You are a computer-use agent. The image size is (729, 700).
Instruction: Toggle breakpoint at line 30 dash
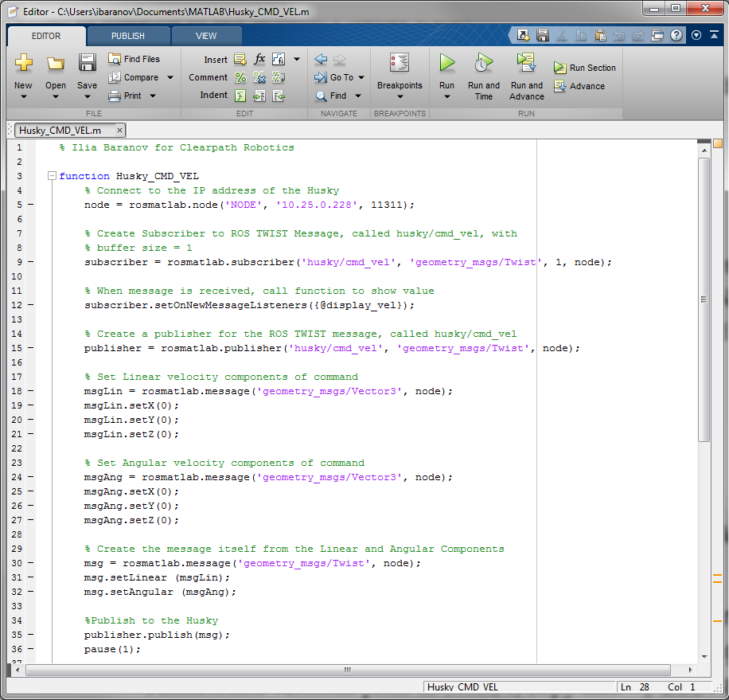[x=30, y=563]
